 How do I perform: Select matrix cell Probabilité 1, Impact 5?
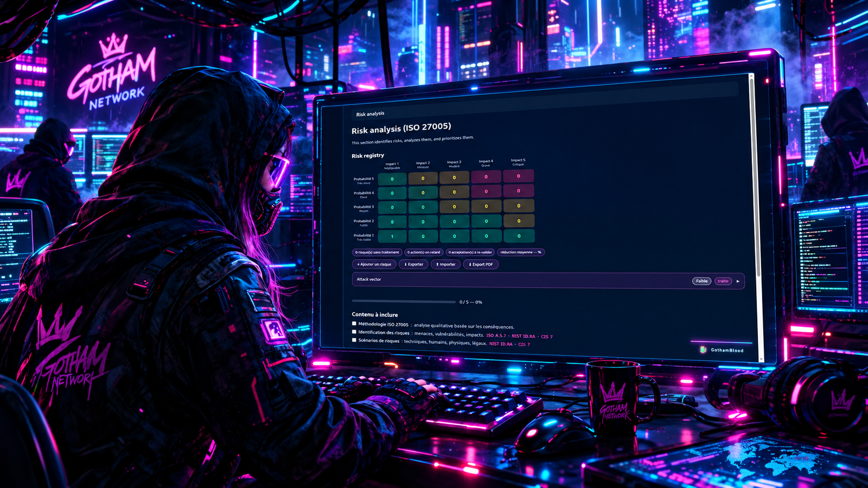tap(519, 236)
